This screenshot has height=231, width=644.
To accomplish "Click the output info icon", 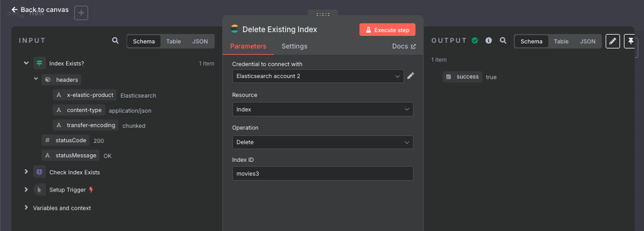I will point(489,41).
